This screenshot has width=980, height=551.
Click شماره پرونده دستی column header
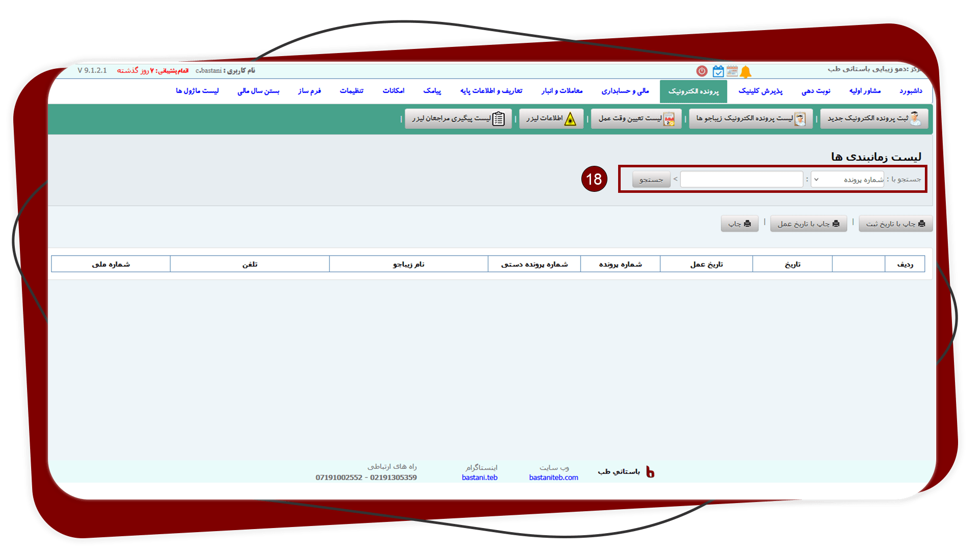(x=534, y=264)
